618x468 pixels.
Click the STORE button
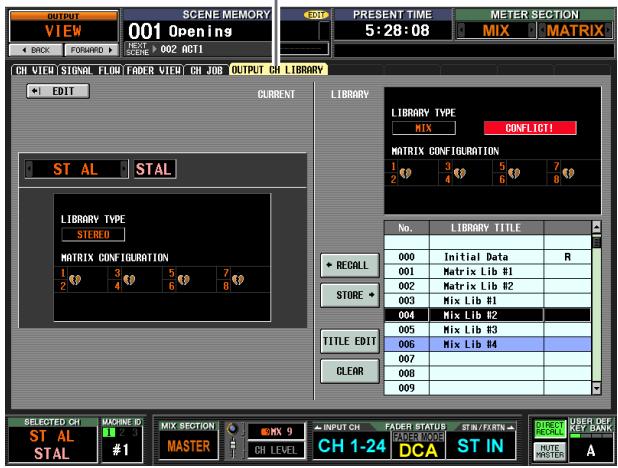(350, 295)
